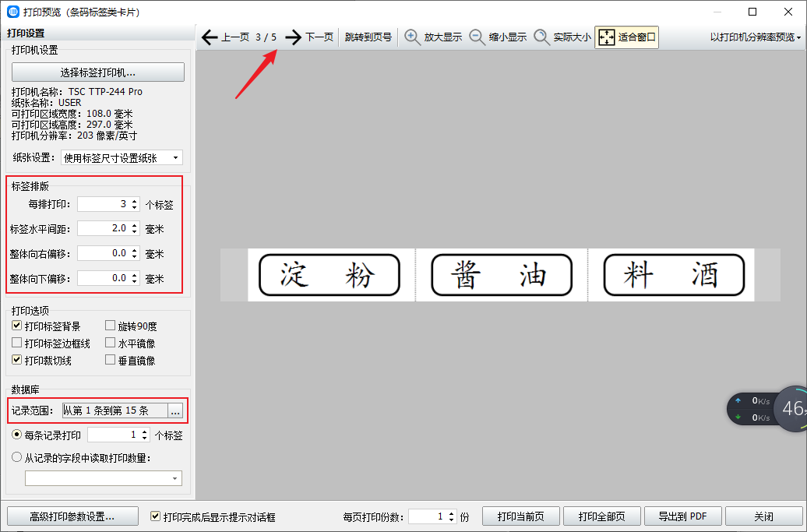Viewport: 807px width, 532px height.
Task: Click the select label printer button
Action: 98,72
